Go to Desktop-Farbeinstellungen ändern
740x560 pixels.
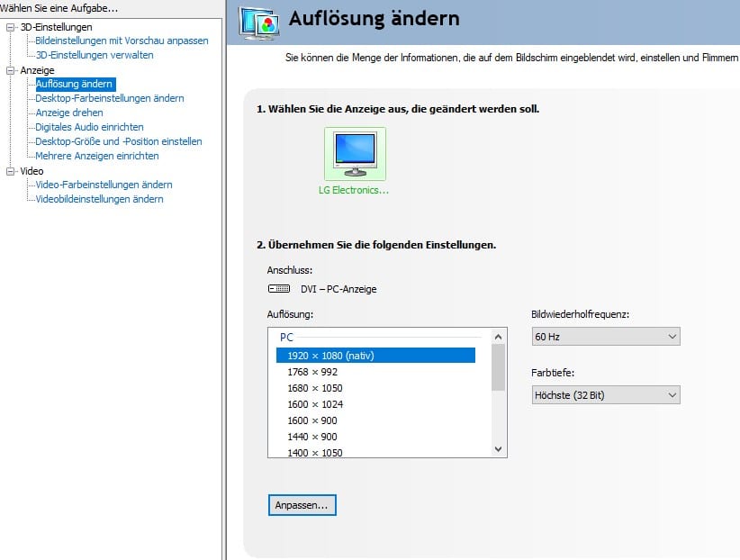coord(110,98)
